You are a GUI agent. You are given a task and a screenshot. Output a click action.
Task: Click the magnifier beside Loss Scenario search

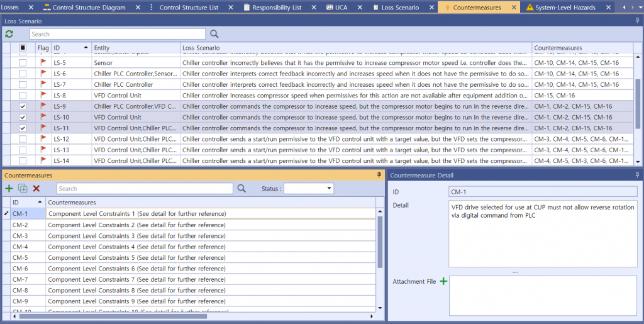point(214,34)
